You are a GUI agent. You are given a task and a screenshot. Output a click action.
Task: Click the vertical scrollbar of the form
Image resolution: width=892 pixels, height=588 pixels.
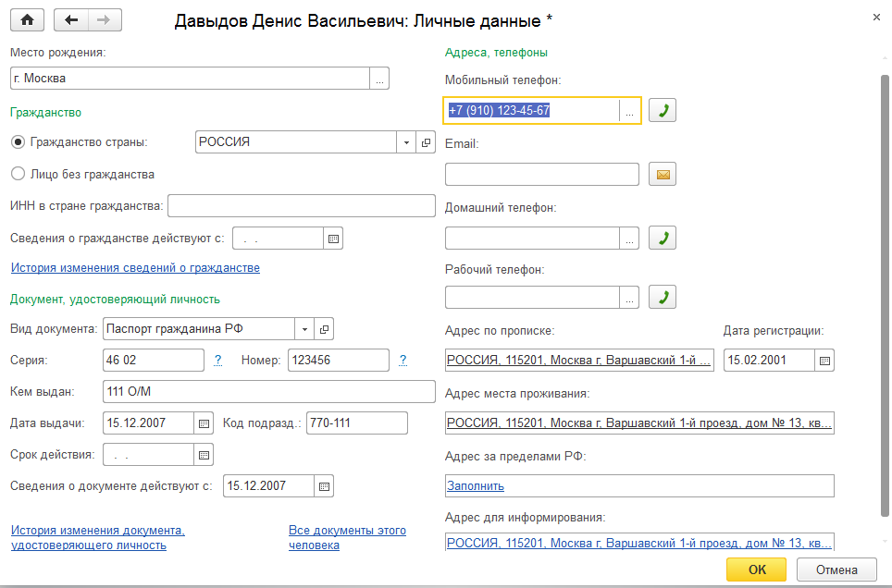885,296
